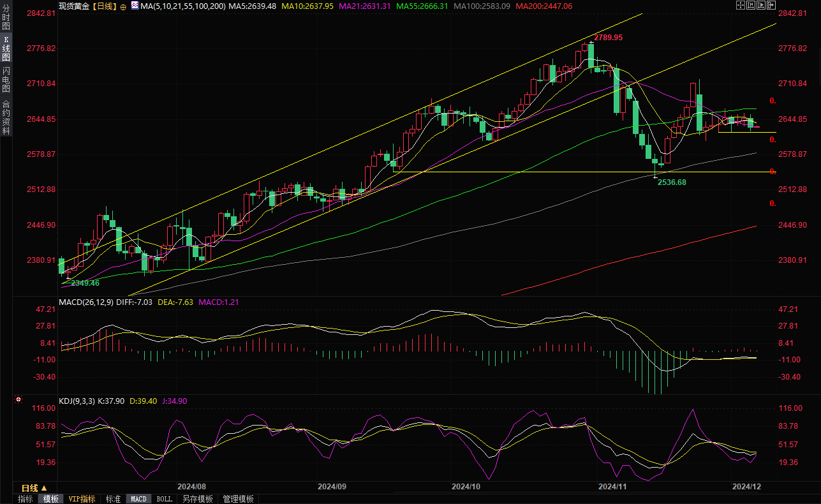Click the small icon left of KDJ panel
The height and width of the screenshot is (504, 821).
coord(18,401)
